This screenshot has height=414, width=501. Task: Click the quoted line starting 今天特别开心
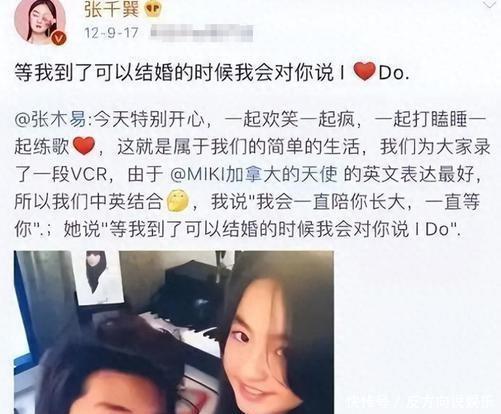[146, 119]
